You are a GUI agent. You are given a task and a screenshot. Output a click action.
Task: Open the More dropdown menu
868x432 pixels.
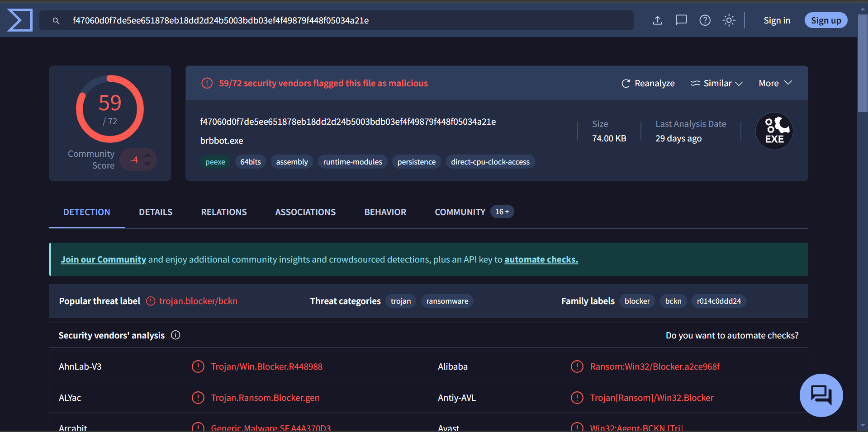tap(774, 83)
